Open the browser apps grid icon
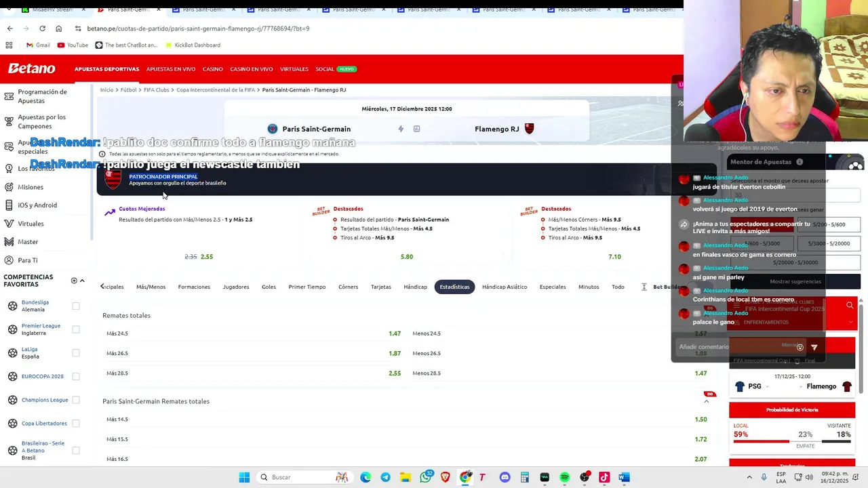868x488 pixels. (9, 45)
